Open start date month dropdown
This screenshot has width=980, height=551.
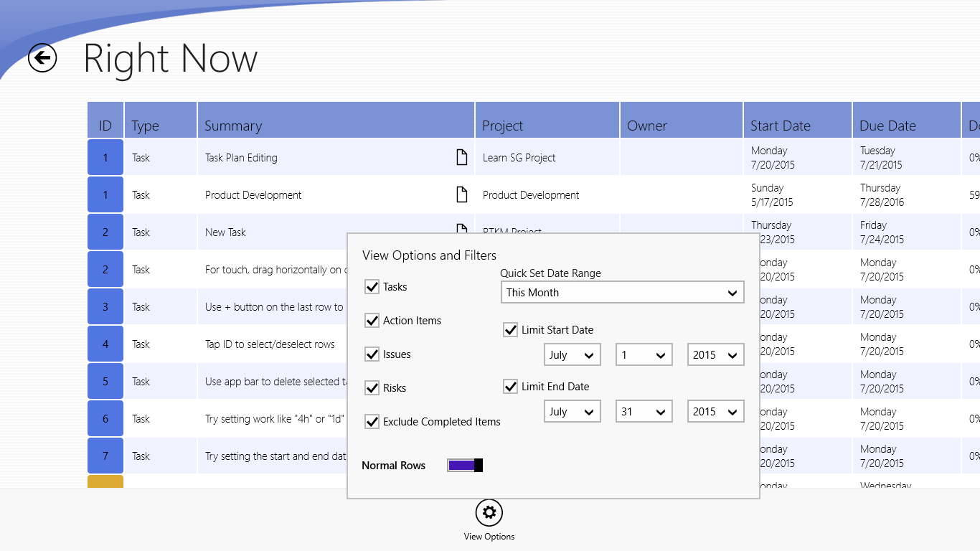click(x=572, y=355)
